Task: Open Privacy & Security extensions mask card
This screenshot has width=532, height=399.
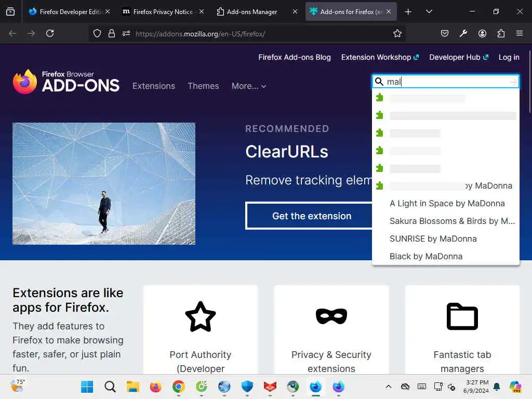Action: coord(331,330)
